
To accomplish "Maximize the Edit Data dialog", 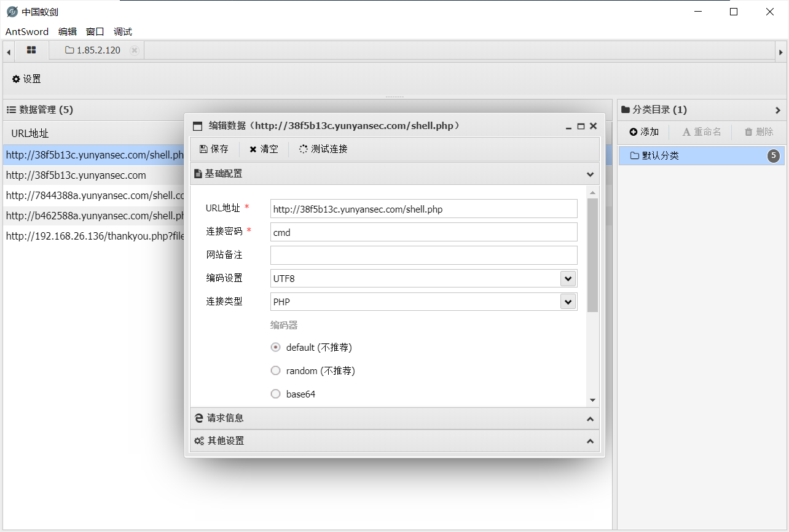I will 581,126.
